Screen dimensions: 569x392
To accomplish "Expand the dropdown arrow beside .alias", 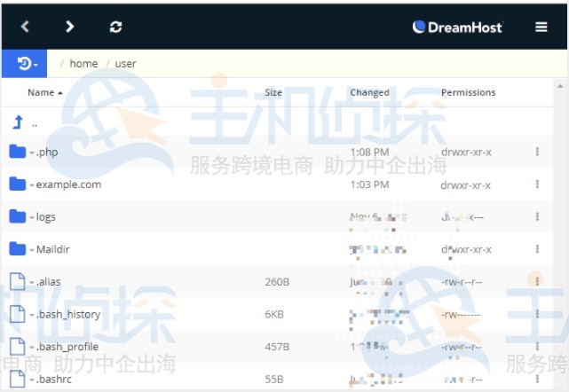I will (x=32, y=283).
